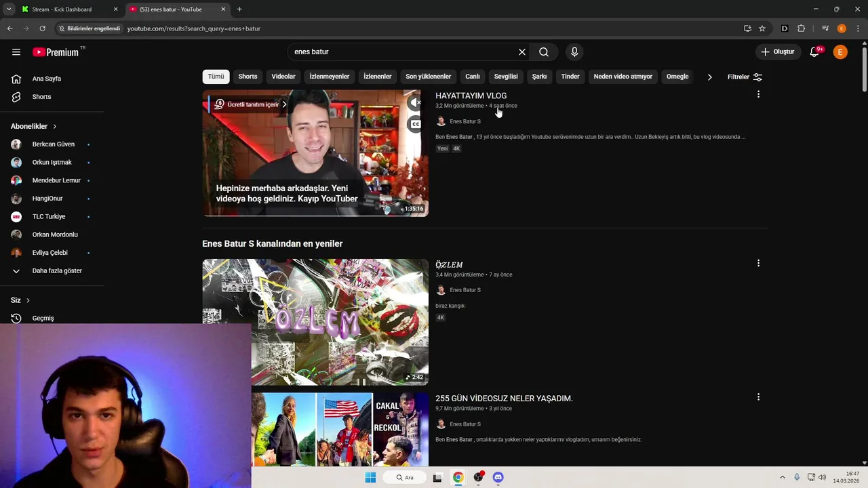Select the Neden video atmıyor chip

point(623,77)
